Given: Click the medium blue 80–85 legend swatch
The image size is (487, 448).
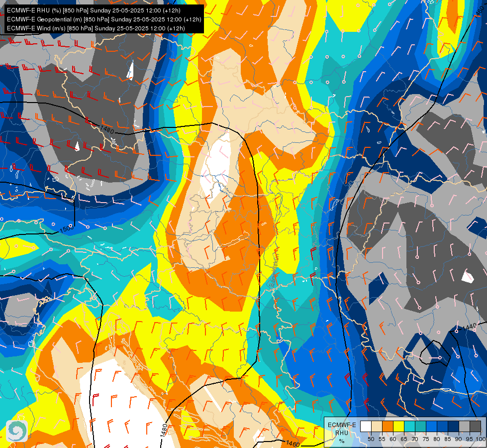Looking at the screenshot, I should (x=443, y=426).
